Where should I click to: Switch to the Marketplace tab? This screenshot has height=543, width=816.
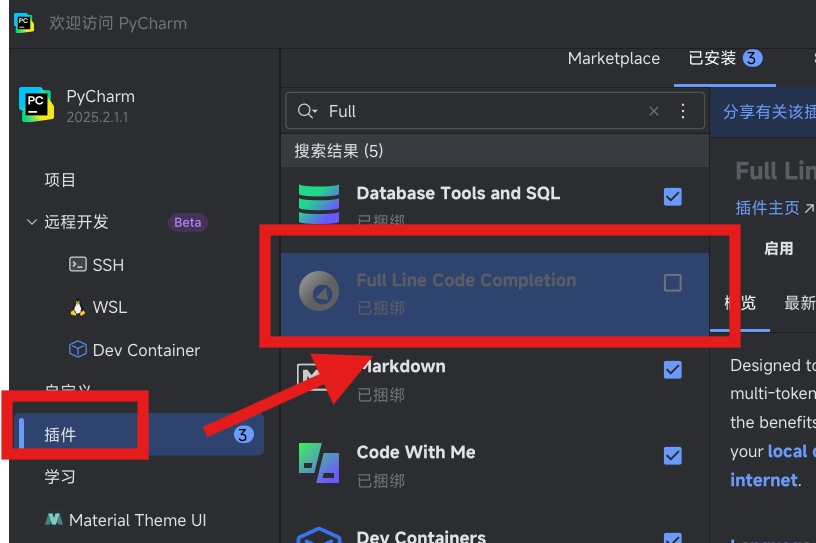point(613,58)
